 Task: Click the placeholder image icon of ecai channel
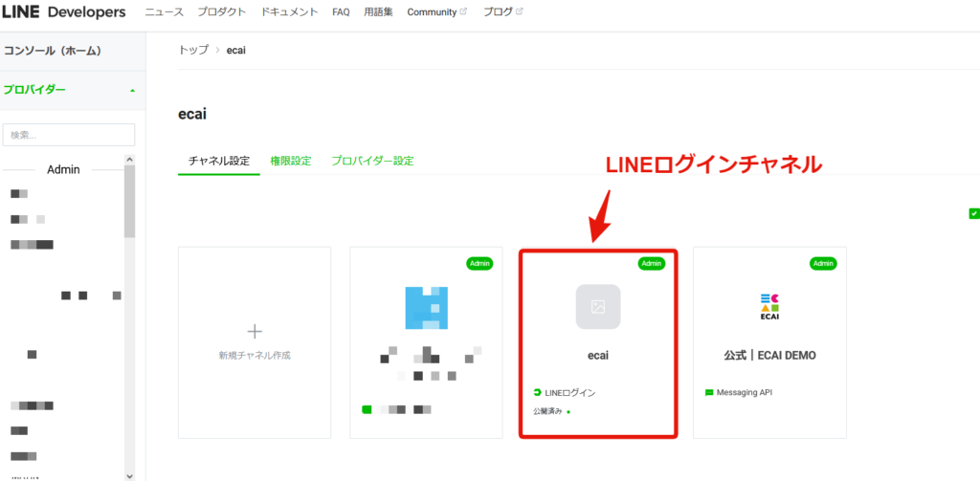[598, 307]
